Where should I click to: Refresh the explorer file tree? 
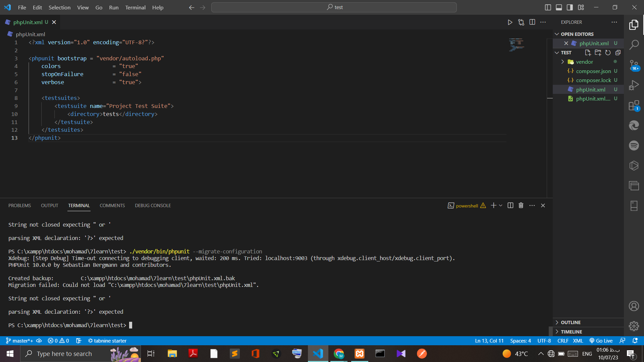click(608, 53)
